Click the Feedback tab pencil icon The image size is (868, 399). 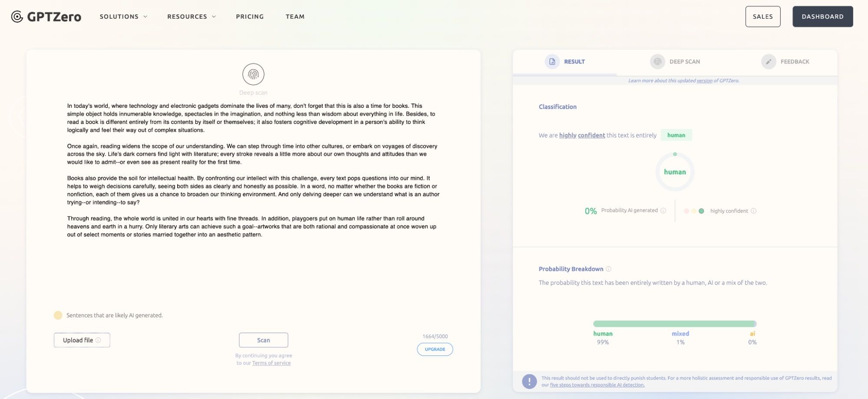[768, 62]
